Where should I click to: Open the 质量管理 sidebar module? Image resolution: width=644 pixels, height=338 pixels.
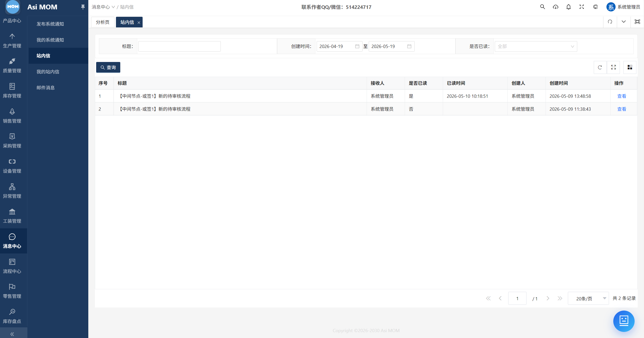[x=12, y=66]
